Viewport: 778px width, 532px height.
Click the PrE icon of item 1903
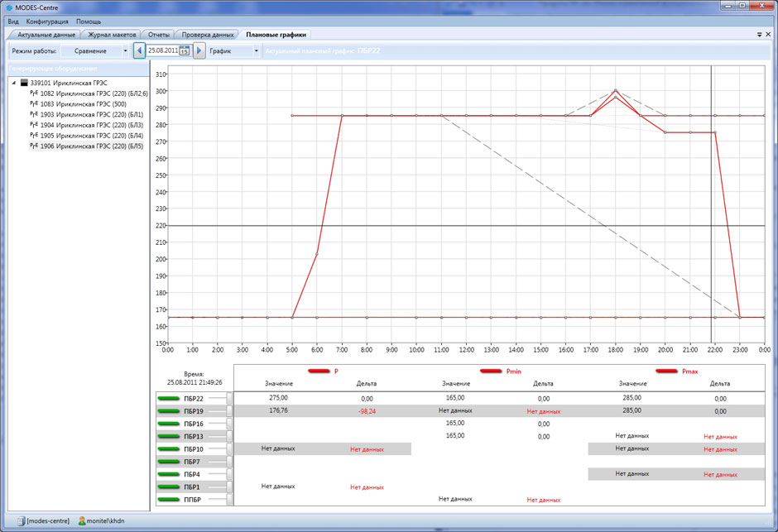tap(34, 114)
